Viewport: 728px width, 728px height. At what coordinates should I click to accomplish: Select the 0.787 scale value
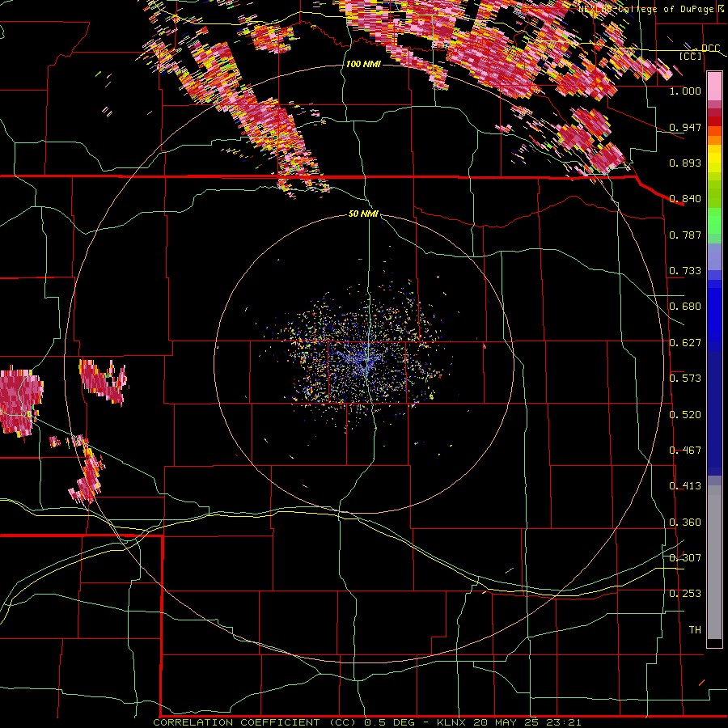click(x=685, y=235)
